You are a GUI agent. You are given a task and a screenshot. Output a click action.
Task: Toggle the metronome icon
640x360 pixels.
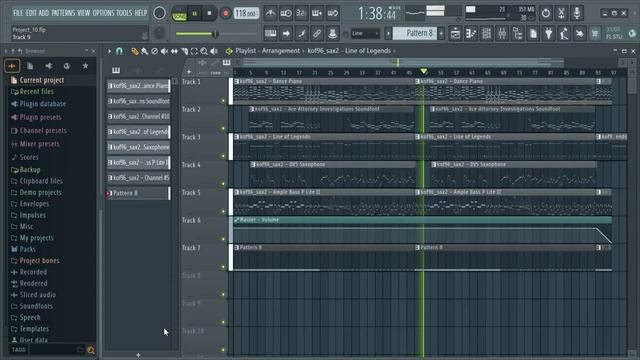[270, 13]
